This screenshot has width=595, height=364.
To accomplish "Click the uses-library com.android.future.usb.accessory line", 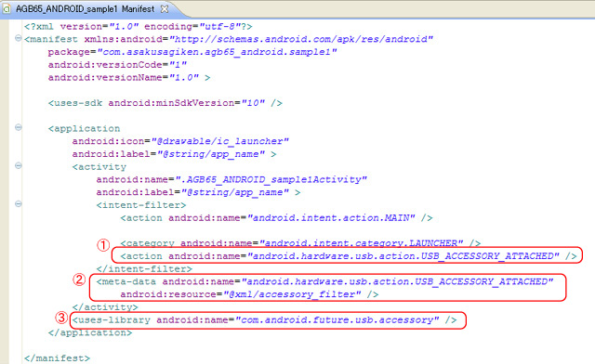I will pos(264,320).
